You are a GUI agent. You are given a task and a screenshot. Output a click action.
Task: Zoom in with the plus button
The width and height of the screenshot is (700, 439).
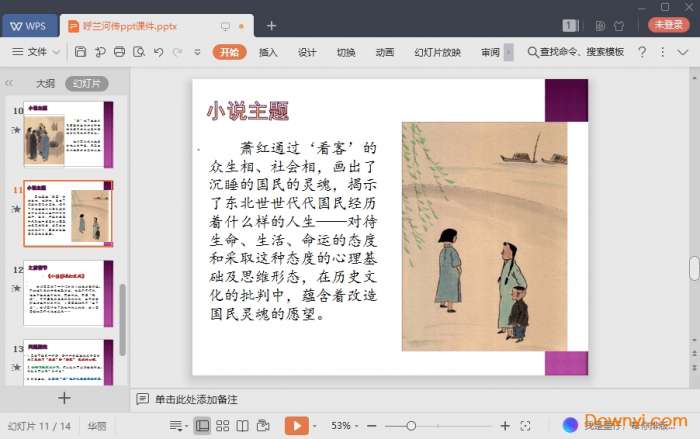(505, 426)
